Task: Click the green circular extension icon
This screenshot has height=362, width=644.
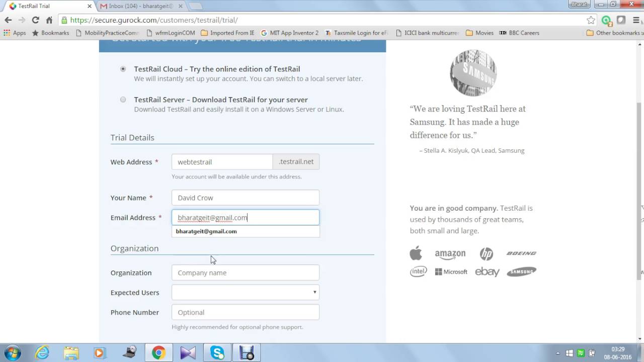Action: click(x=606, y=20)
